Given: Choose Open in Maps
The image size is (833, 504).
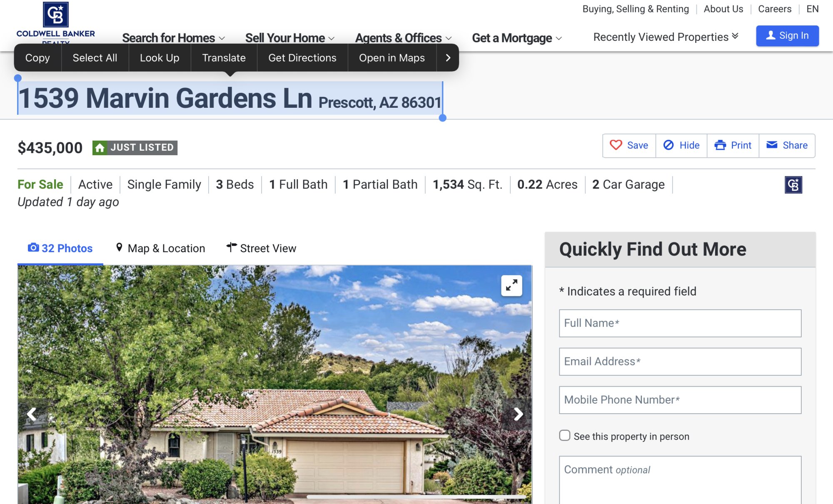Looking at the screenshot, I should tap(392, 58).
